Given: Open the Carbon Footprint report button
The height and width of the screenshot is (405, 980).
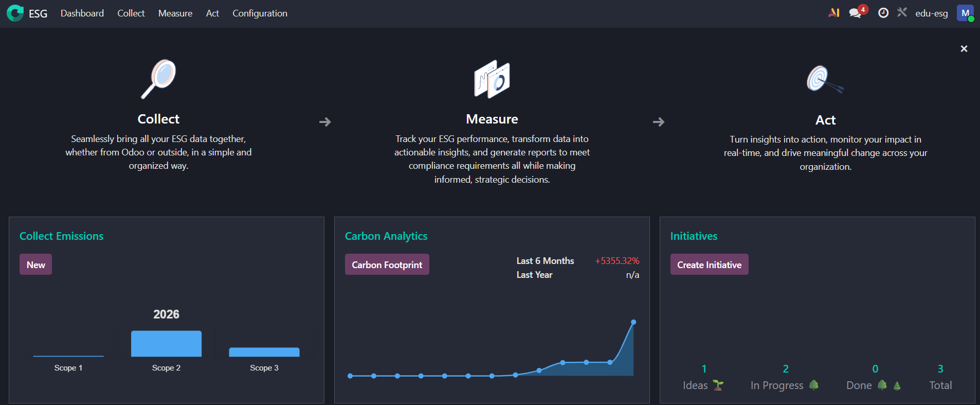Looking at the screenshot, I should pos(387,265).
